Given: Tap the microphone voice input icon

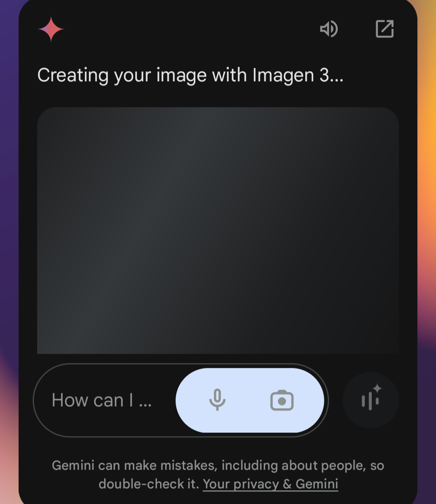Looking at the screenshot, I should [217, 400].
